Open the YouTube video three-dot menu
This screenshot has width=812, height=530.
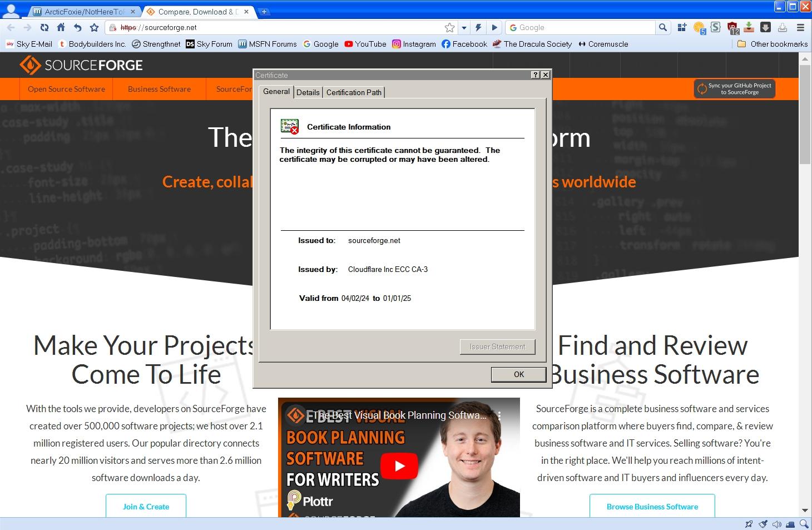click(x=499, y=415)
